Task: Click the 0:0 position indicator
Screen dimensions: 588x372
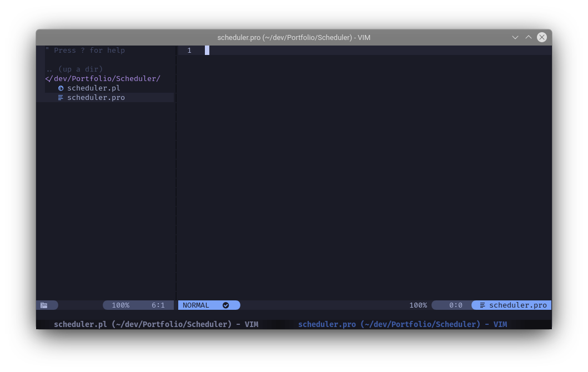Action: [455, 305]
